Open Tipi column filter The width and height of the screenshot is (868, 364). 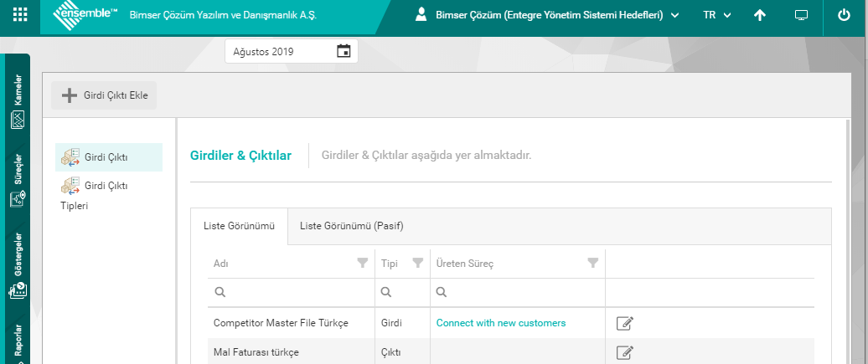(x=417, y=263)
